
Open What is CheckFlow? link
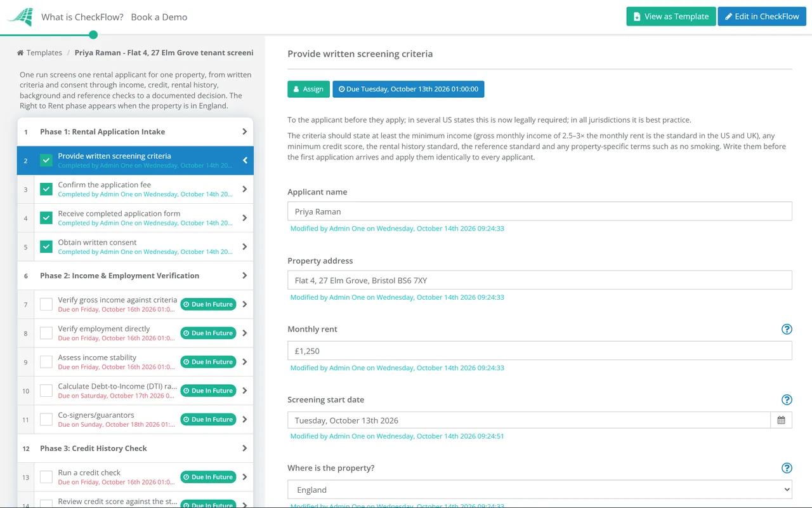click(x=82, y=17)
